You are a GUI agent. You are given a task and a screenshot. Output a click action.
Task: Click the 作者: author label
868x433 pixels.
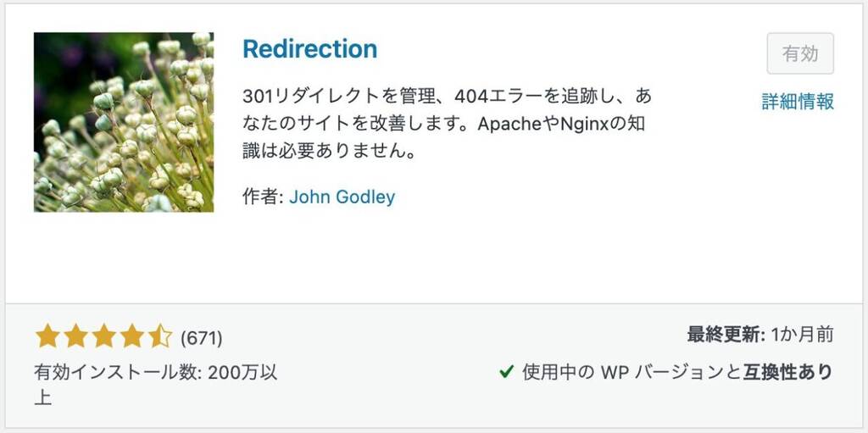point(264,197)
